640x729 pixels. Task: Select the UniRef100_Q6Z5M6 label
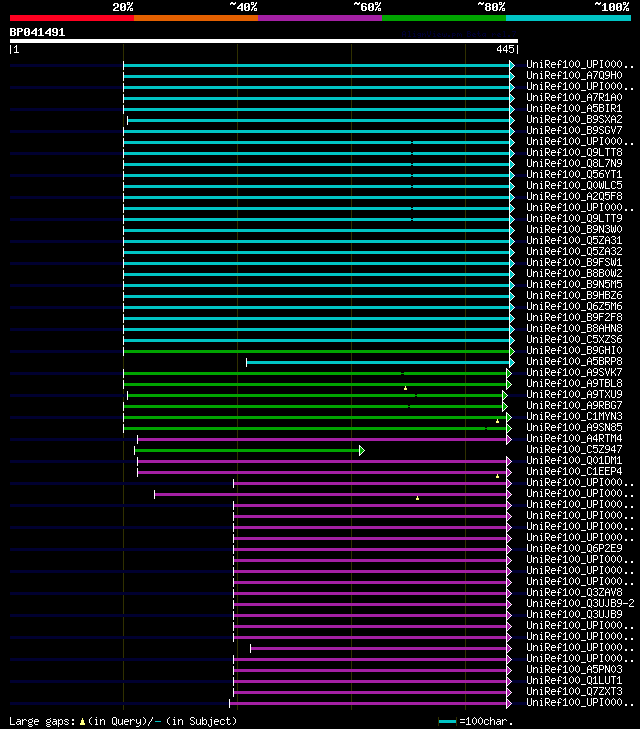click(x=574, y=306)
